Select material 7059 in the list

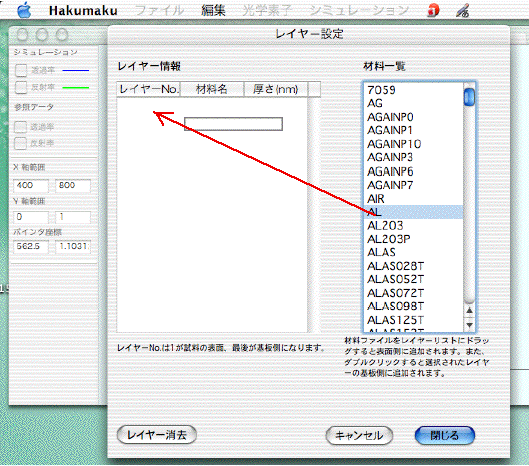[414, 90]
